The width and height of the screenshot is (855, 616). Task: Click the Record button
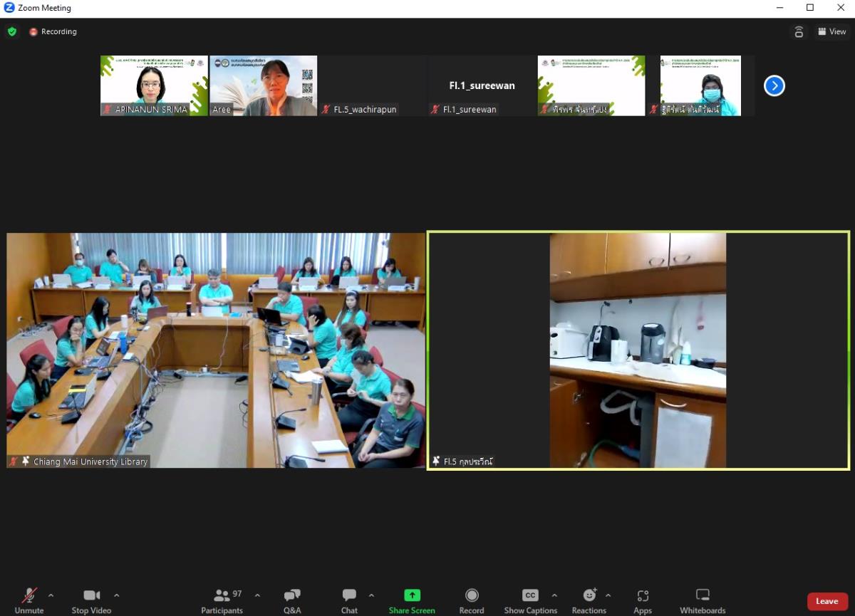pyautogui.click(x=472, y=600)
